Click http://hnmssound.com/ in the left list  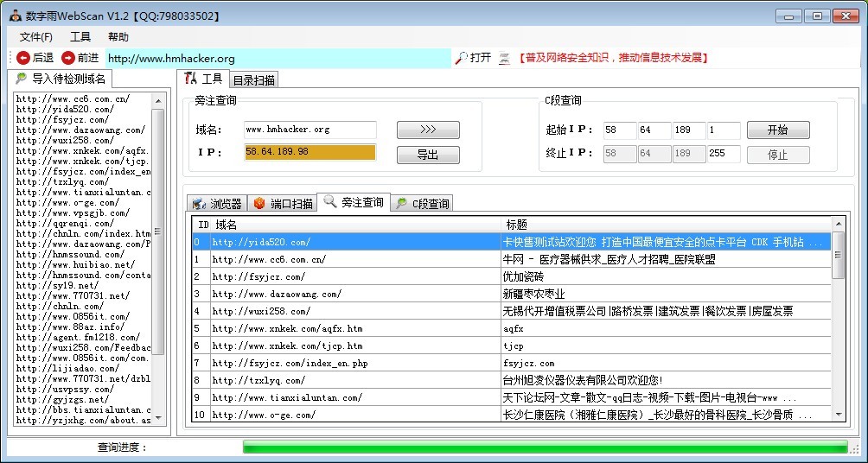tap(70, 255)
